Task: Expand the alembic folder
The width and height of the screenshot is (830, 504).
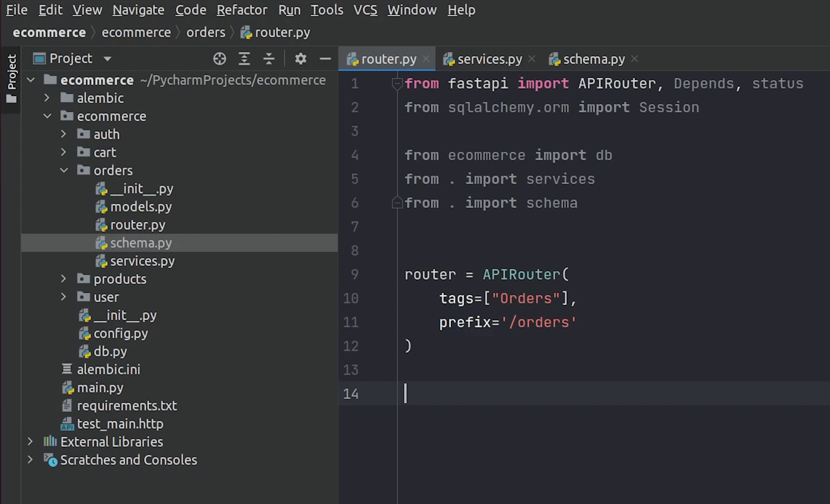Action: 47,98
